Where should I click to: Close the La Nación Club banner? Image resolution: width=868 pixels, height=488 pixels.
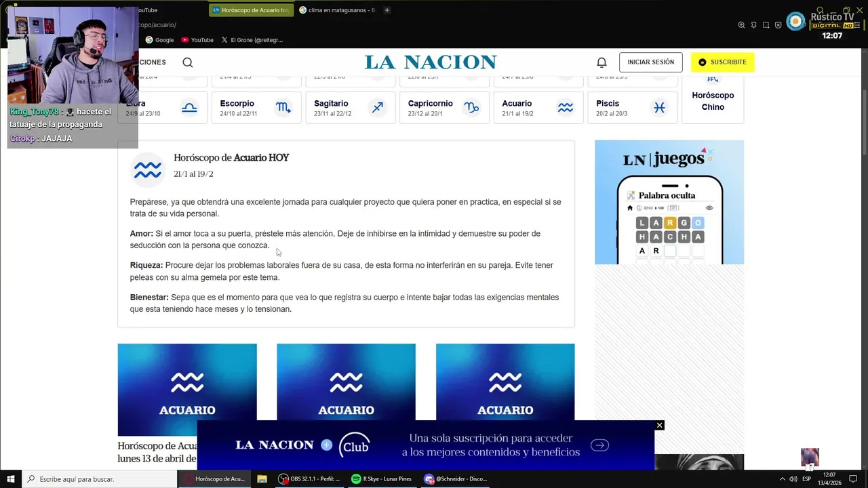(x=659, y=425)
